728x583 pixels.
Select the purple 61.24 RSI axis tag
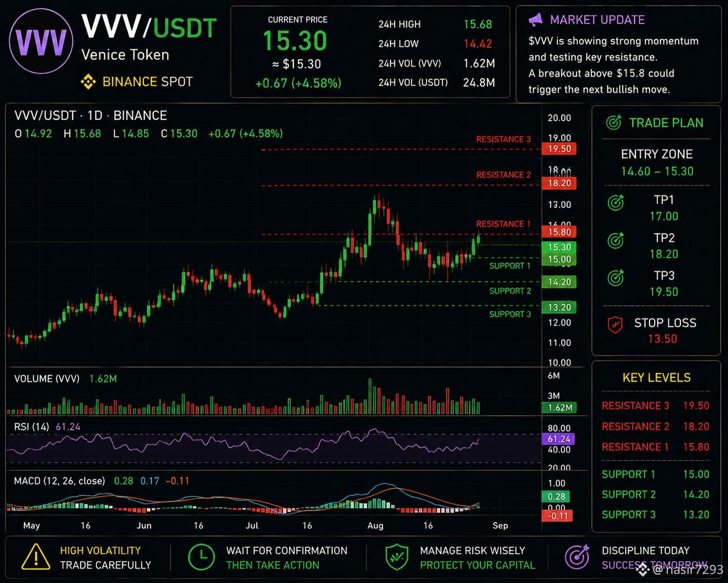point(559,439)
